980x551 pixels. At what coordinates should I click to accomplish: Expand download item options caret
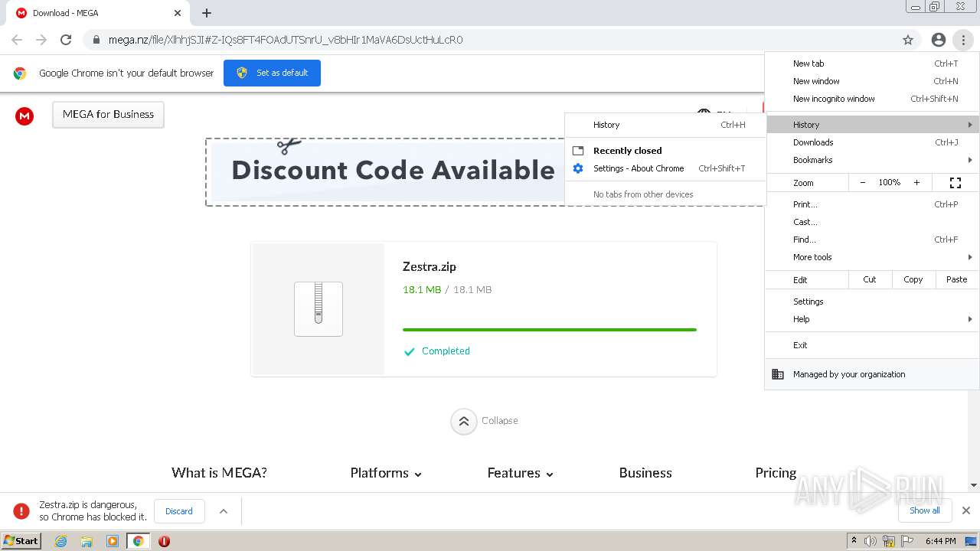tap(224, 511)
